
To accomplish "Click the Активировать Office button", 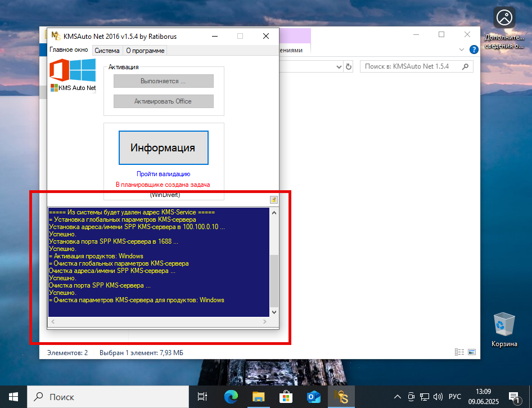I will coord(163,101).
